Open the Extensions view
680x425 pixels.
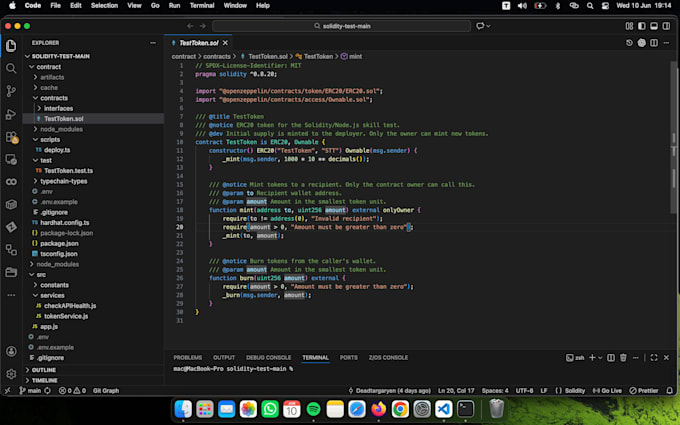coord(11,137)
